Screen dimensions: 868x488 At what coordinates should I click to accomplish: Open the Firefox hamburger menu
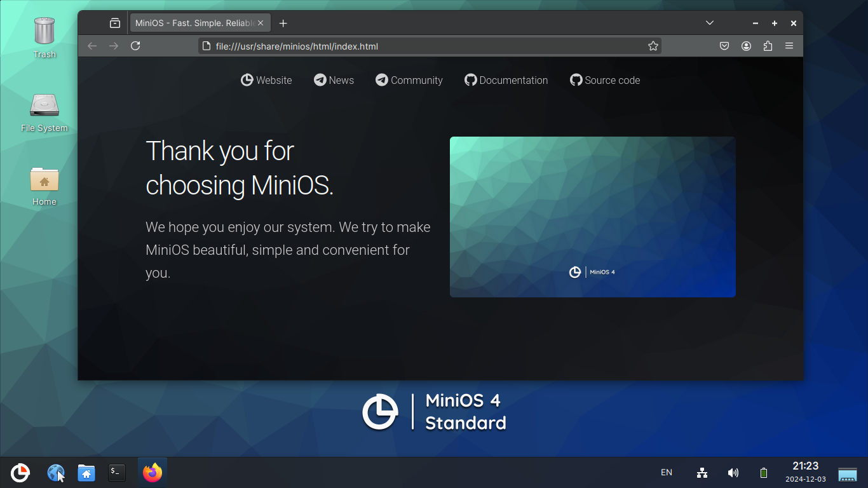pyautogui.click(x=789, y=46)
